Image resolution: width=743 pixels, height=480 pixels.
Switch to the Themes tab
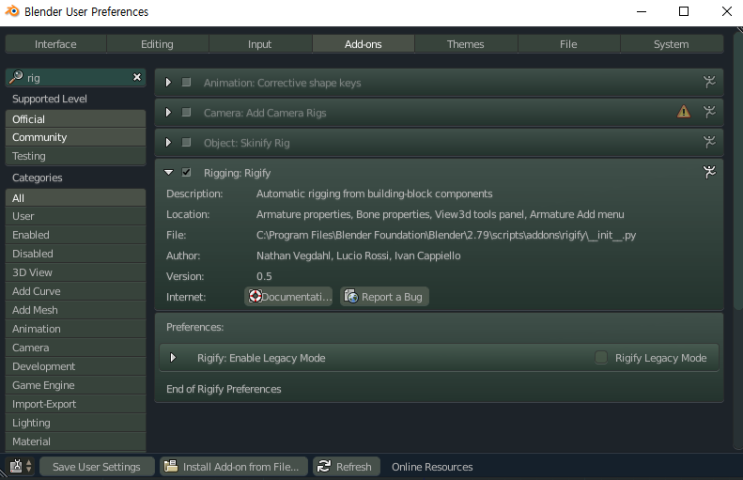[x=466, y=44]
